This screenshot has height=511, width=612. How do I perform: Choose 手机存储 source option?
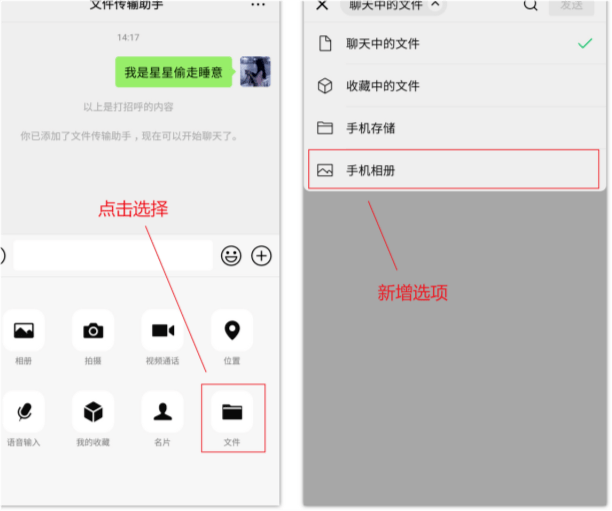tap(454, 128)
